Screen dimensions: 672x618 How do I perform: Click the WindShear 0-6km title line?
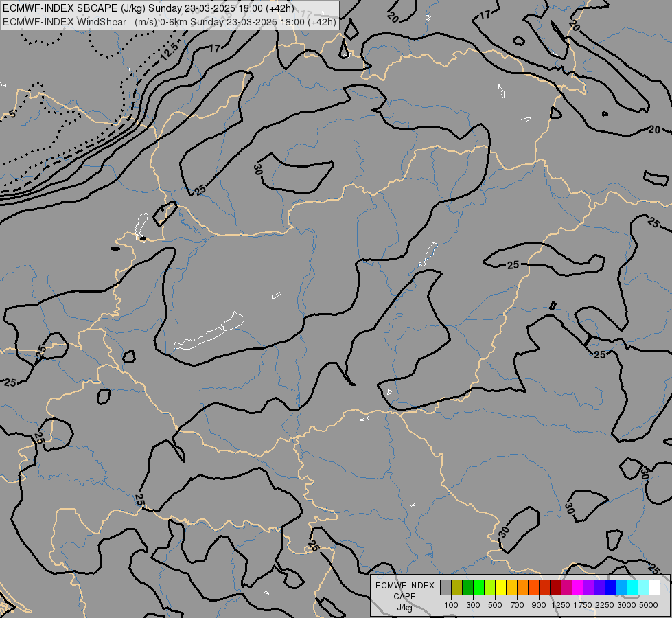point(170,22)
